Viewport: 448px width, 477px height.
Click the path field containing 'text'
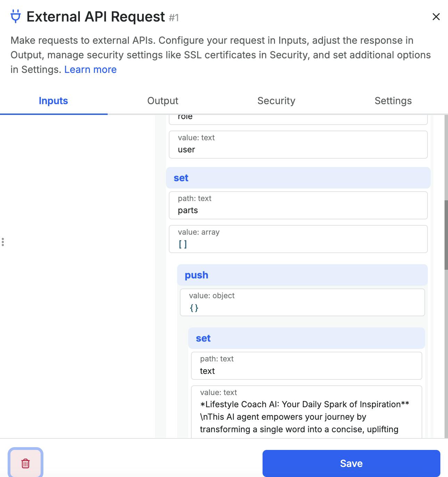click(x=306, y=366)
